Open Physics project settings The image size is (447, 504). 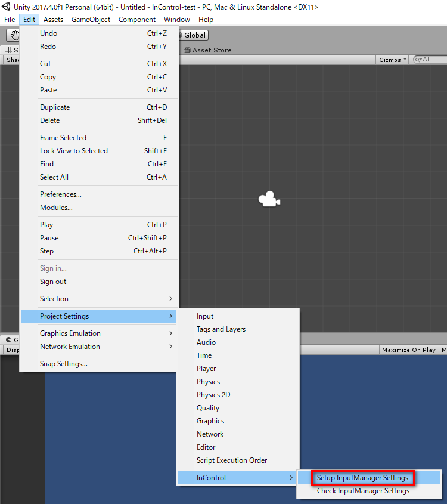click(238, 382)
